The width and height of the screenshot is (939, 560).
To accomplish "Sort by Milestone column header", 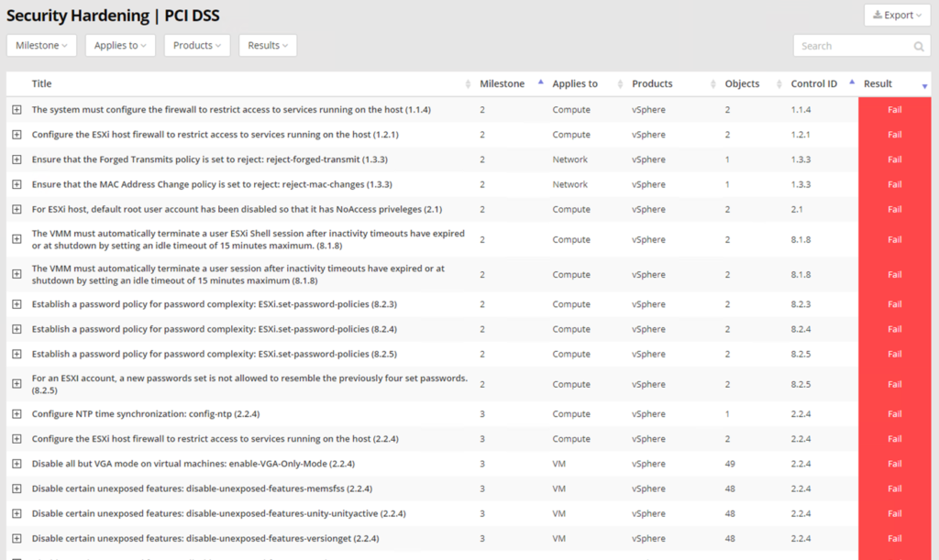I will (502, 83).
